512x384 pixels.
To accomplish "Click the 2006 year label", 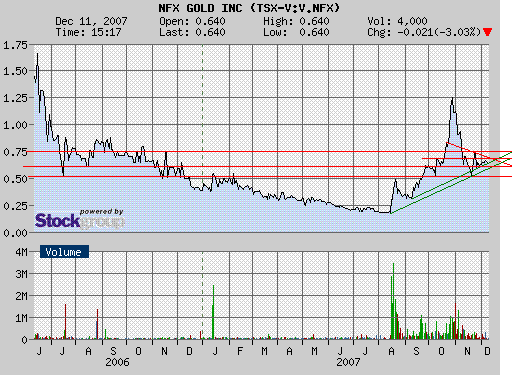I will (x=117, y=362).
